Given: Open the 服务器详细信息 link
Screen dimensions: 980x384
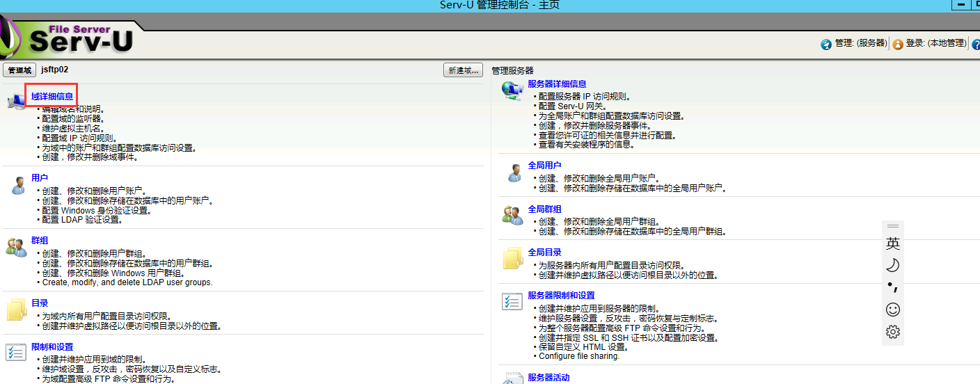Looking at the screenshot, I should pyautogui.click(x=557, y=84).
